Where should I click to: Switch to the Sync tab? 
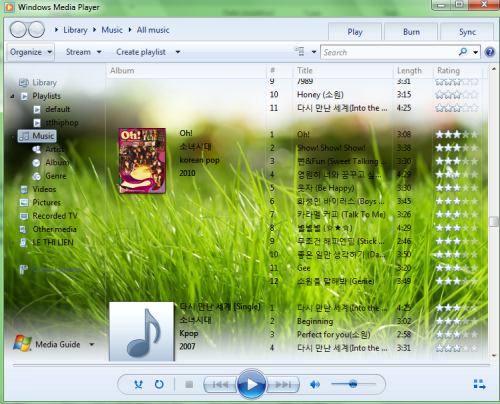pos(467,32)
